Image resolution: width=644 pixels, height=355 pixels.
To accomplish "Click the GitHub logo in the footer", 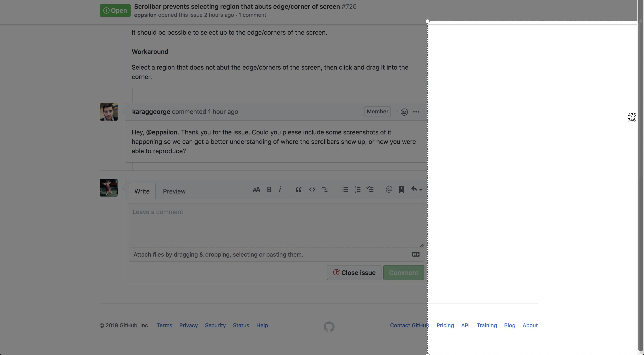I will coord(329,326).
